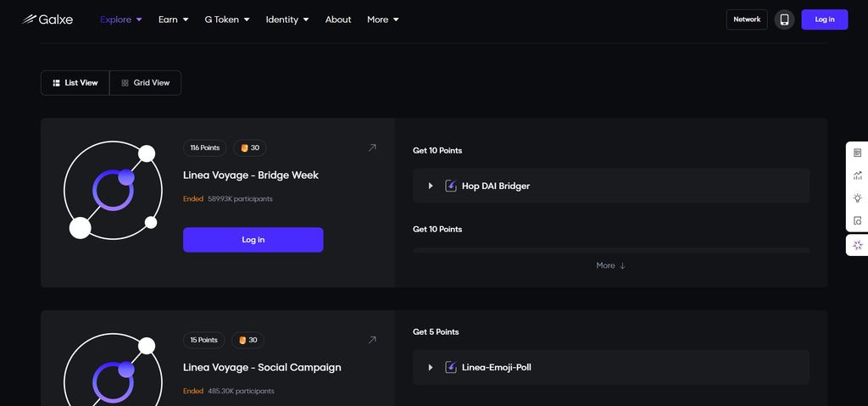Click the 30 reward badge on Social Campaign

pyautogui.click(x=248, y=340)
